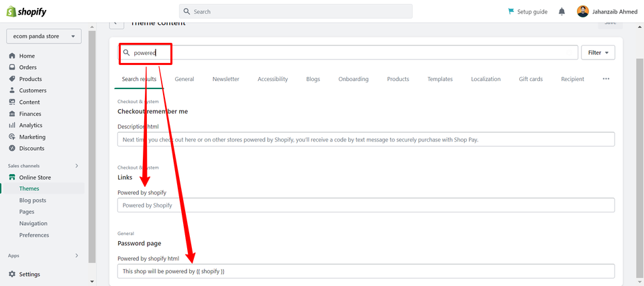Click the Finances bank icon
644x286 pixels.
pyautogui.click(x=12, y=114)
